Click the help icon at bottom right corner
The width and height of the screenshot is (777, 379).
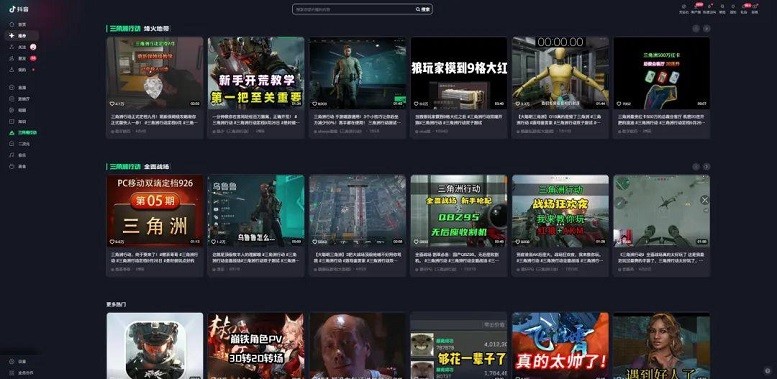click(x=768, y=371)
